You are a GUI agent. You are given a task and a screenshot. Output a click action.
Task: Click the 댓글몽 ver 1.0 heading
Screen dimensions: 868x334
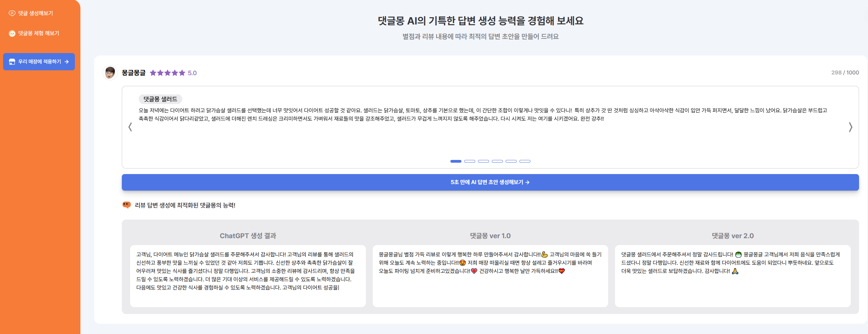490,236
